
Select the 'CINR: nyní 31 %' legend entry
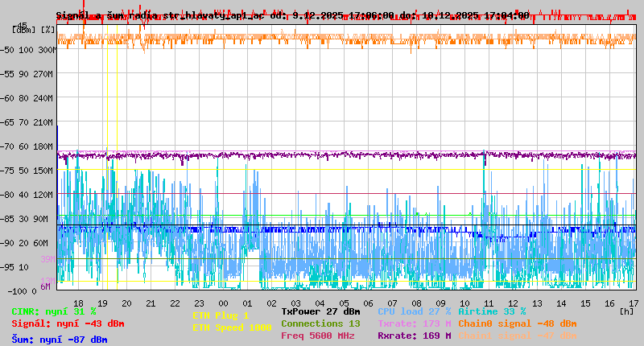(x=54, y=312)
